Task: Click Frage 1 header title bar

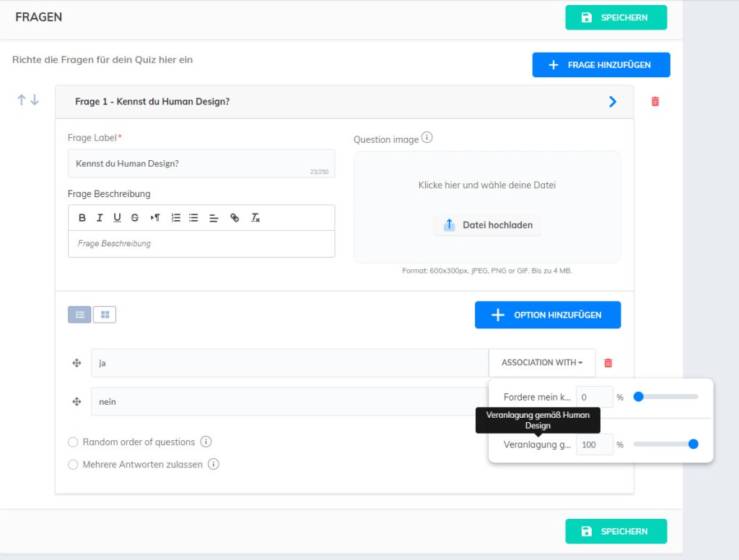Action: [289, 102]
